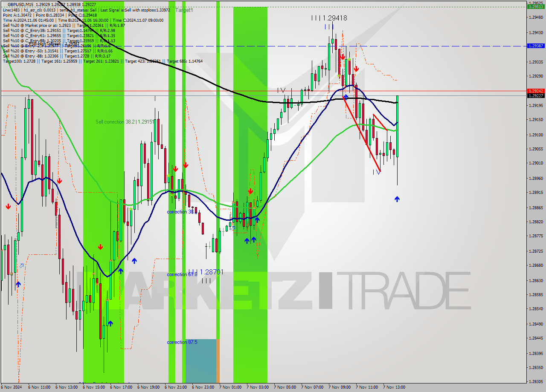Click the '6 Nov 15:00' time label

click(94, 387)
